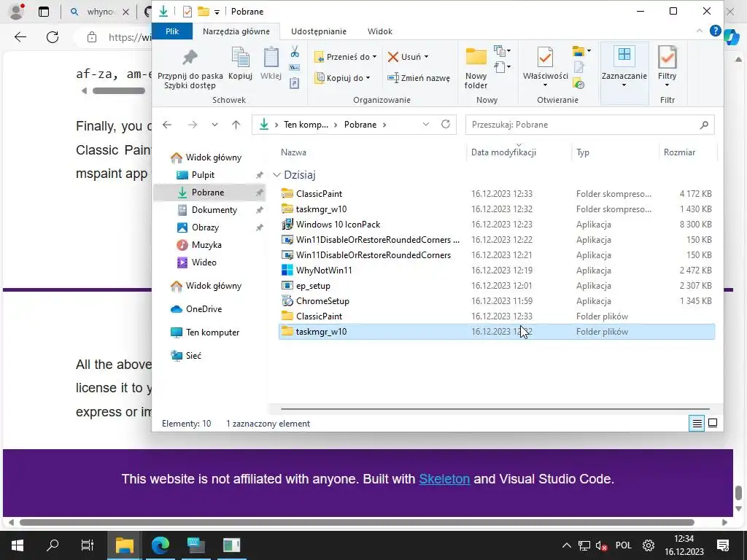This screenshot has height=560, width=747.
Task: Open the Otwórz folder dropdown in Otwieranie
Action: point(581,51)
